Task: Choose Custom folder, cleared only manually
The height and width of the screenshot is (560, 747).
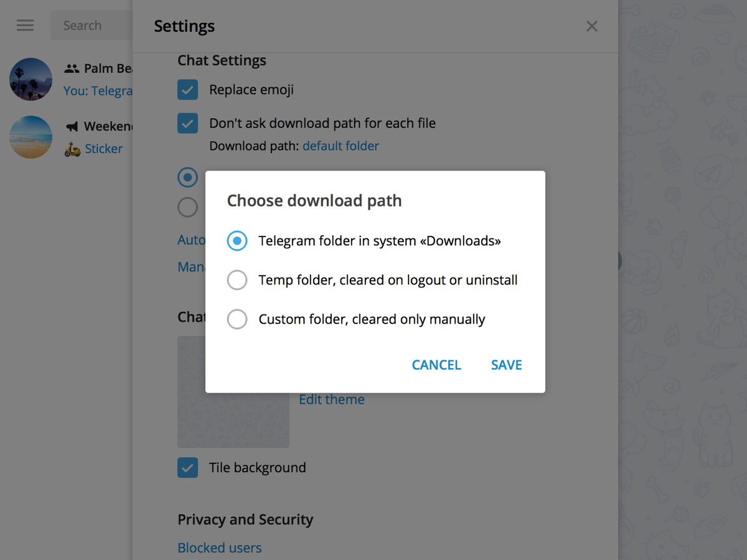Action: pyautogui.click(x=237, y=319)
